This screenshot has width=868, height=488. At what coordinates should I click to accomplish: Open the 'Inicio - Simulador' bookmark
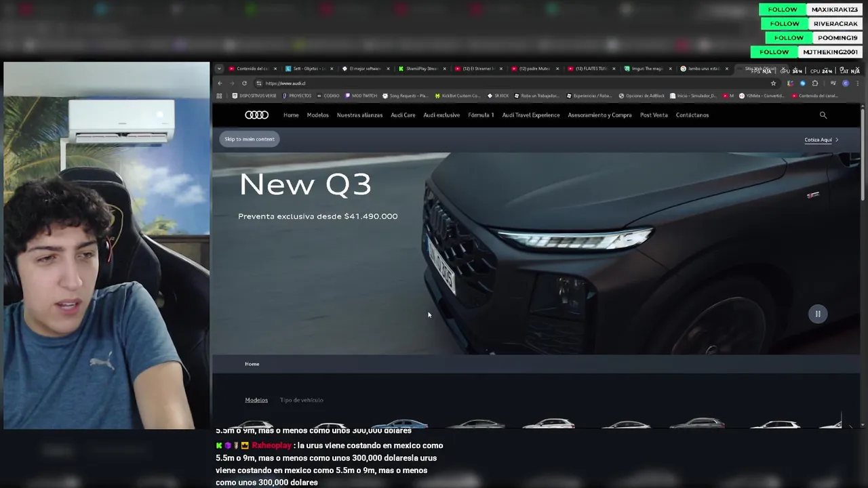tap(694, 96)
